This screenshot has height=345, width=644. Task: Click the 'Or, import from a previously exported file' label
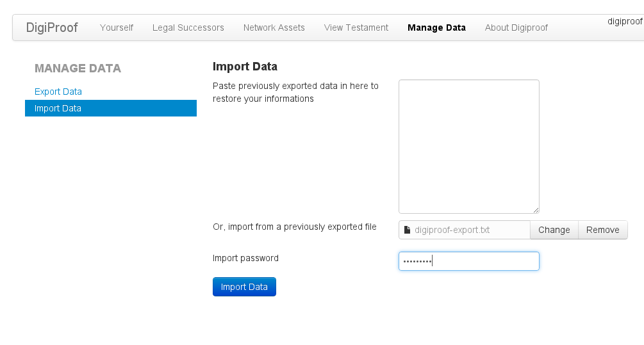click(x=294, y=227)
